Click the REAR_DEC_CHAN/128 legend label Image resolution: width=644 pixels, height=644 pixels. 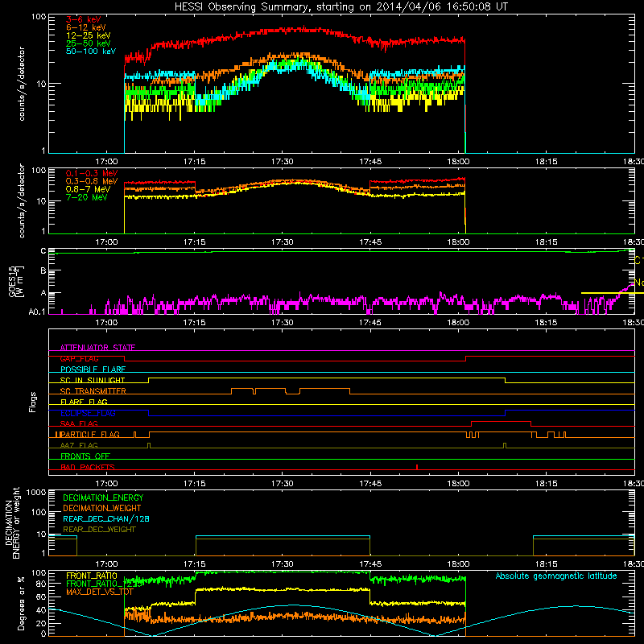coord(106,519)
